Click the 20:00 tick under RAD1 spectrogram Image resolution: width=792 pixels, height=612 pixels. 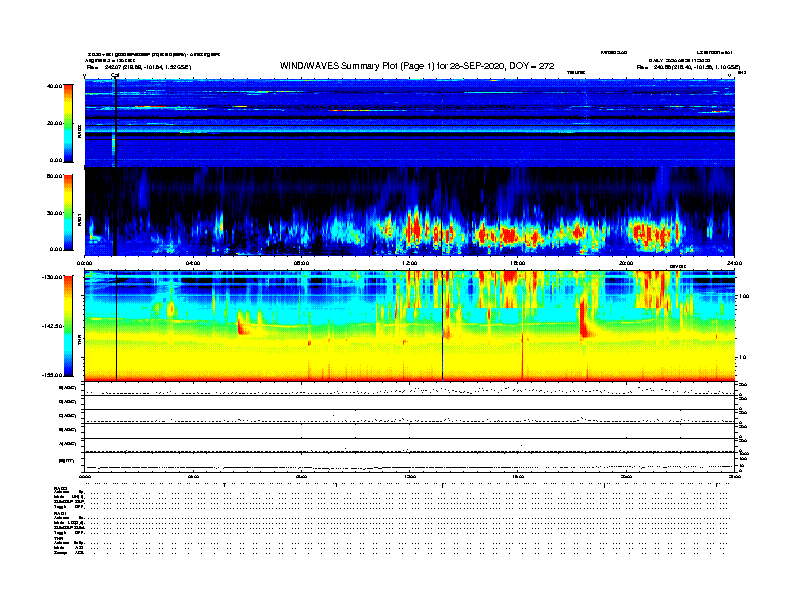(x=626, y=263)
